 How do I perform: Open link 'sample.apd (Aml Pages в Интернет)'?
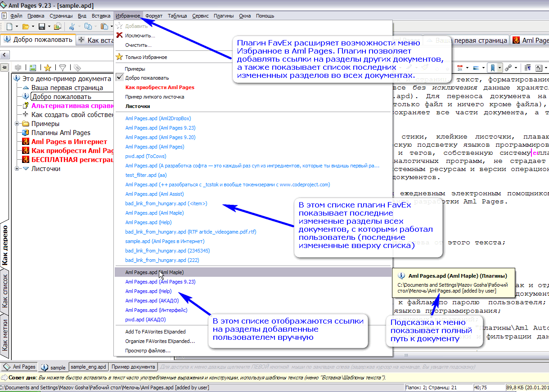click(x=165, y=241)
